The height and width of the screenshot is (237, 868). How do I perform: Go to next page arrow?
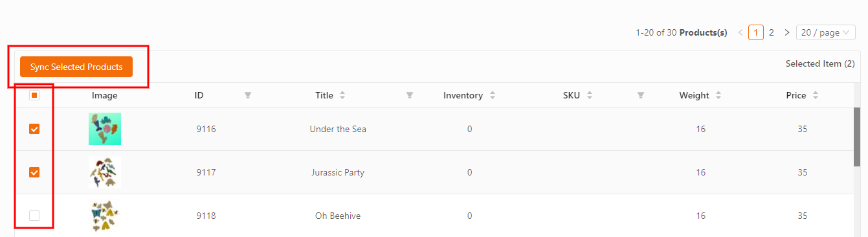786,32
